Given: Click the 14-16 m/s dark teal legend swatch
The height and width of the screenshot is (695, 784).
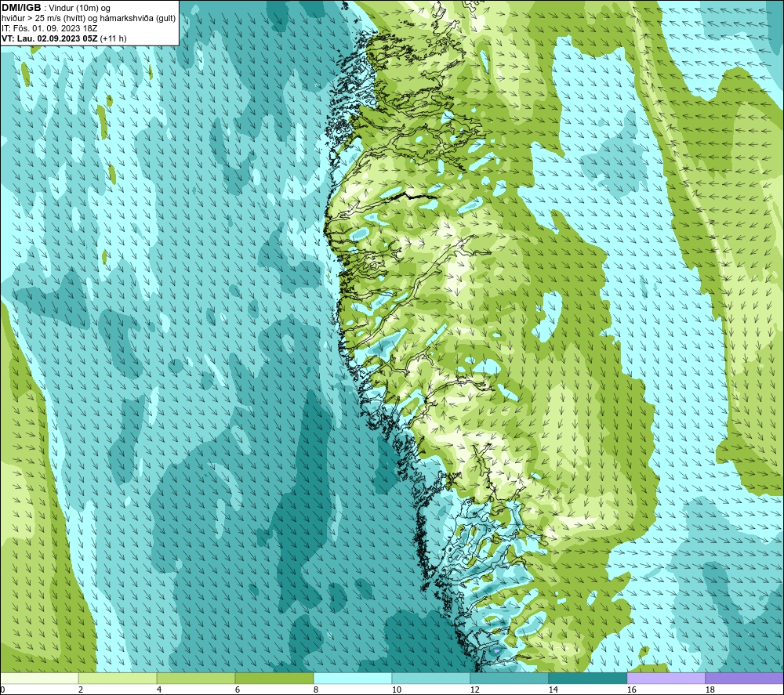Looking at the screenshot, I should 587,678.
